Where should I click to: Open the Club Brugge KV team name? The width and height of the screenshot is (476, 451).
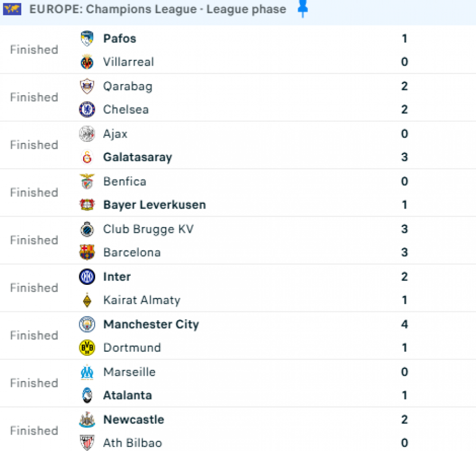[148, 229]
